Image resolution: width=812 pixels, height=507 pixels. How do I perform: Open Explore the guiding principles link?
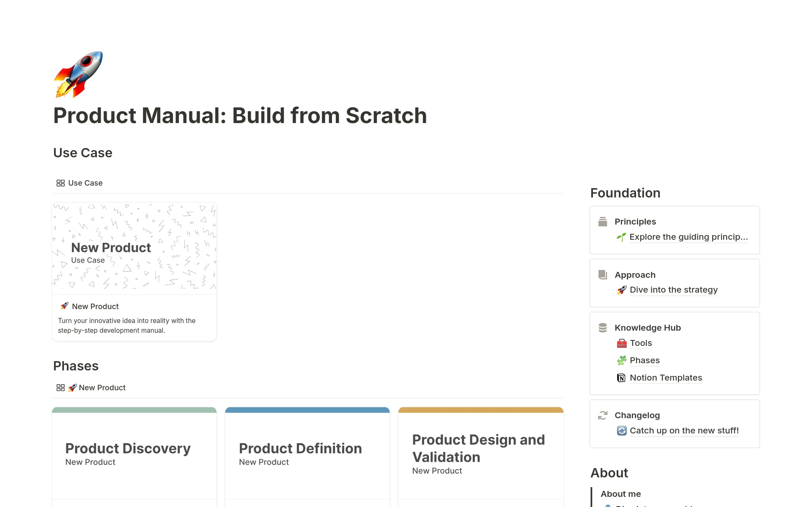[688, 237]
